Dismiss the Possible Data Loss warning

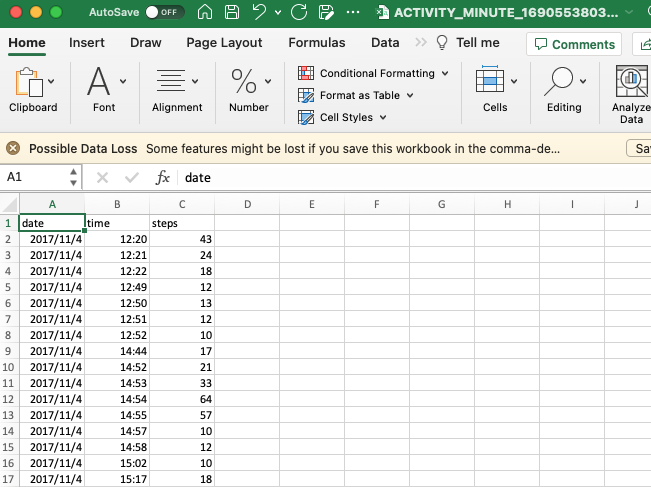[13, 148]
